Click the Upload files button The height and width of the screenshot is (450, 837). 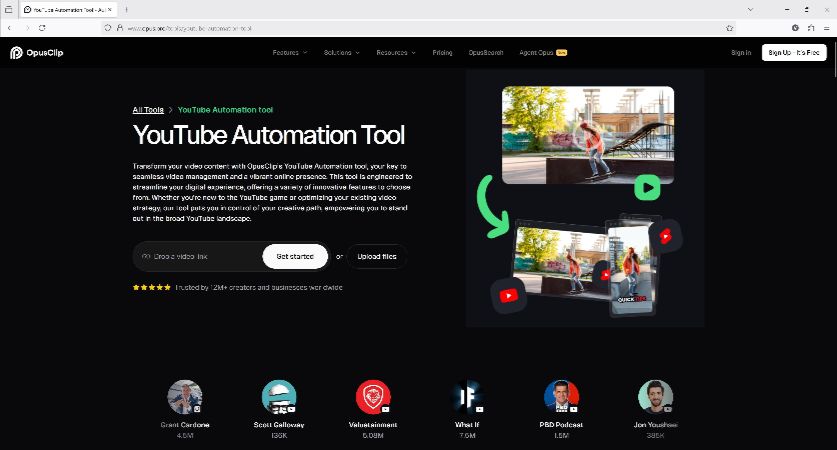pyautogui.click(x=377, y=256)
